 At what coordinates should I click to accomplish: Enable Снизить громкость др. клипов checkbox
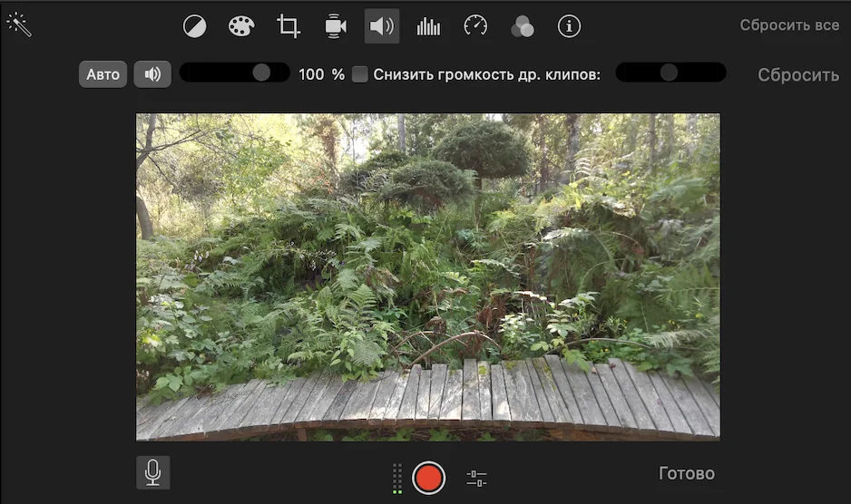point(359,74)
